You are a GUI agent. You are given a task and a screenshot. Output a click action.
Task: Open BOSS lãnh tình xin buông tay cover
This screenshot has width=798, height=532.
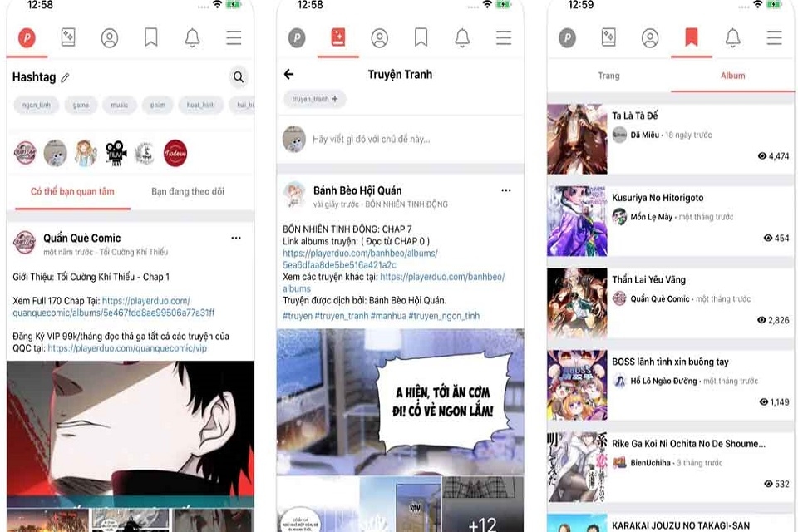click(577, 385)
